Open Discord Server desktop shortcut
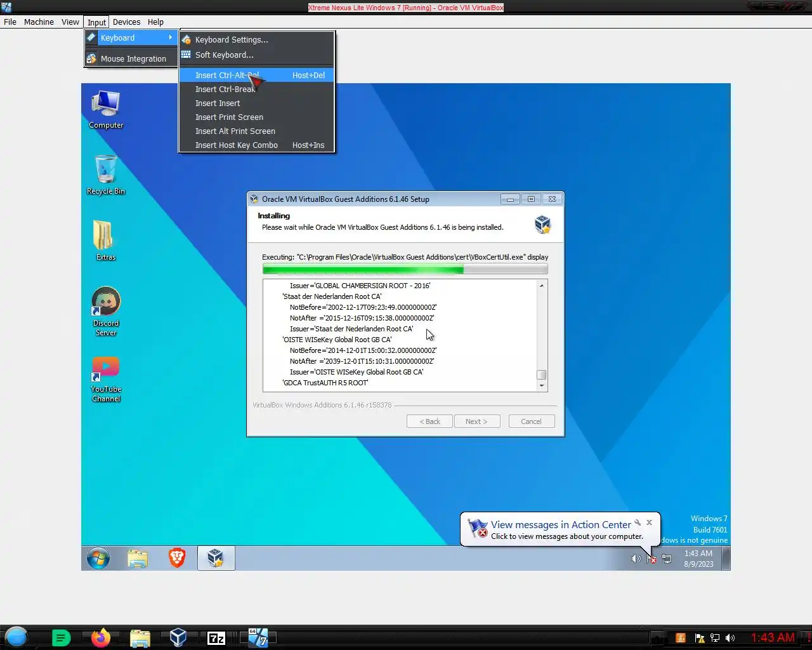Screen dimensions: 812x650 click(x=105, y=311)
